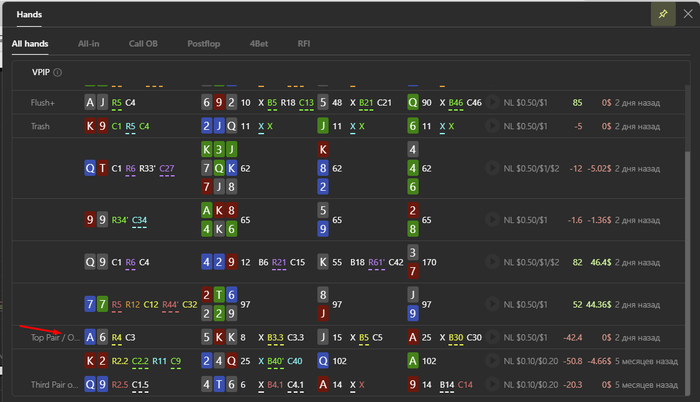
Task: Click the VPIP info circle icon
Action: click(58, 72)
